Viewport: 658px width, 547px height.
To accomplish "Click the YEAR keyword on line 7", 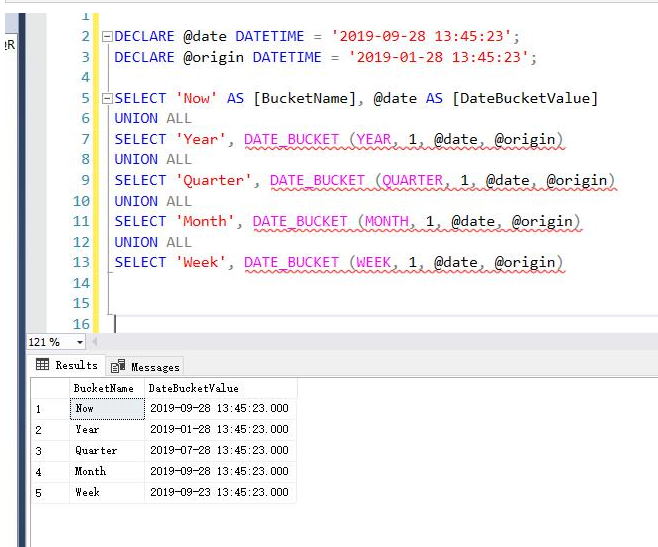I will [373, 139].
